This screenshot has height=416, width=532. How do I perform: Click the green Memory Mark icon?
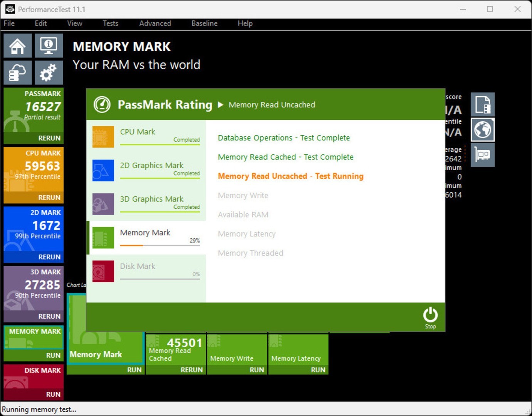coord(103,237)
